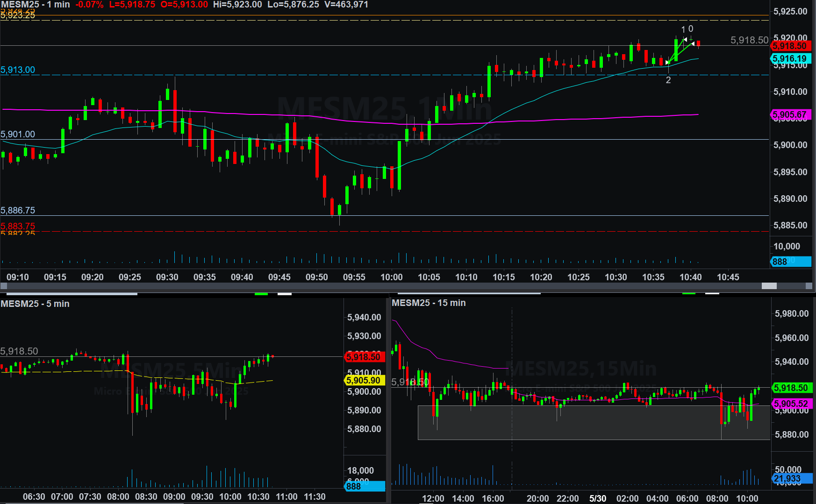Select the 5,886.75 horizontal level label
This screenshot has width=816, height=504.
tap(18, 210)
